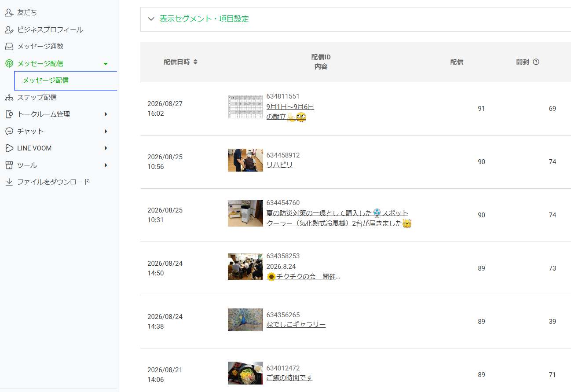Open the リハビリ message link

click(279, 165)
